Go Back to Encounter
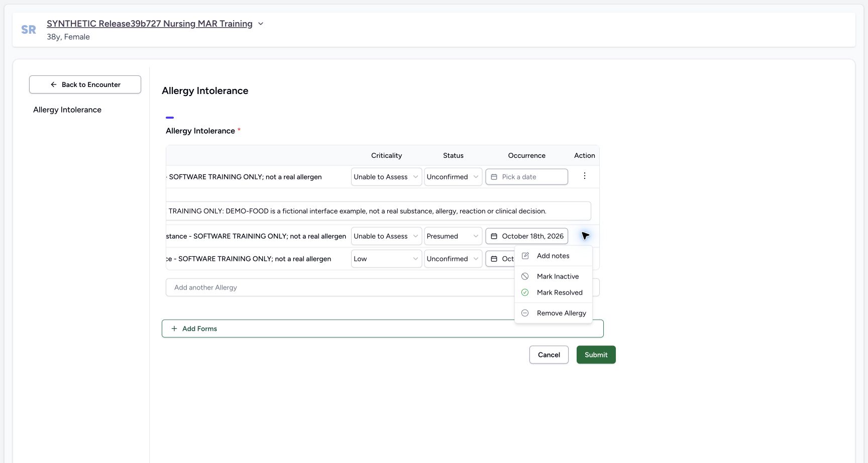This screenshot has height=463, width=868. click(85, 84)
